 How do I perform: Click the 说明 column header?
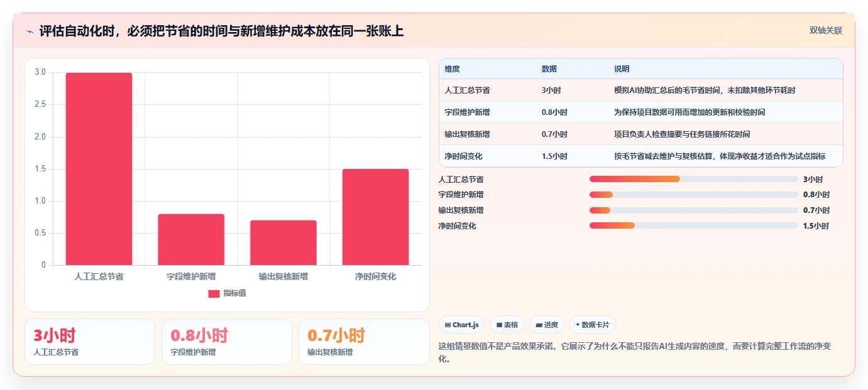(622, 69)
